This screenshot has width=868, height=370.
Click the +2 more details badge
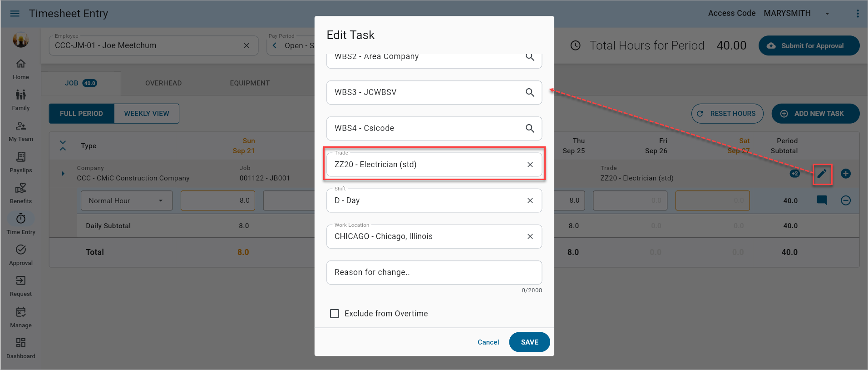794,174
